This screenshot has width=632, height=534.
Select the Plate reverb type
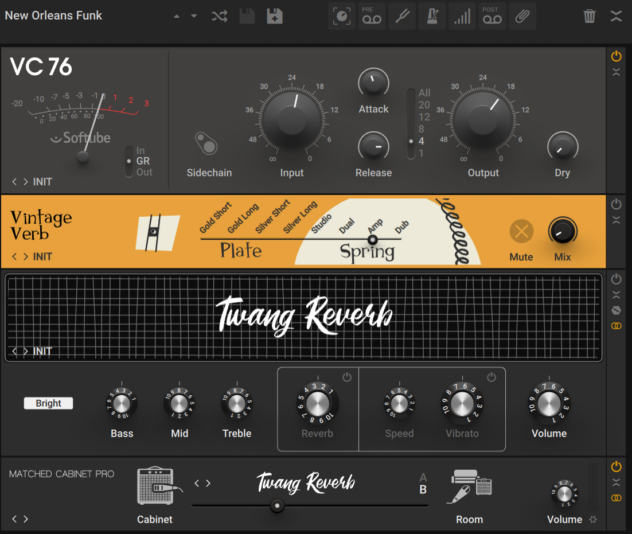(240, 250)
